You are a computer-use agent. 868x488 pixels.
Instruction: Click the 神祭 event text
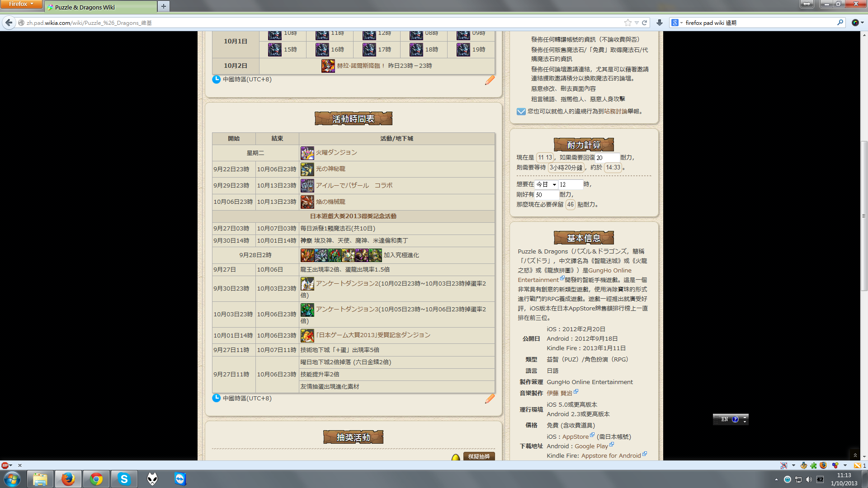(306, 241)
